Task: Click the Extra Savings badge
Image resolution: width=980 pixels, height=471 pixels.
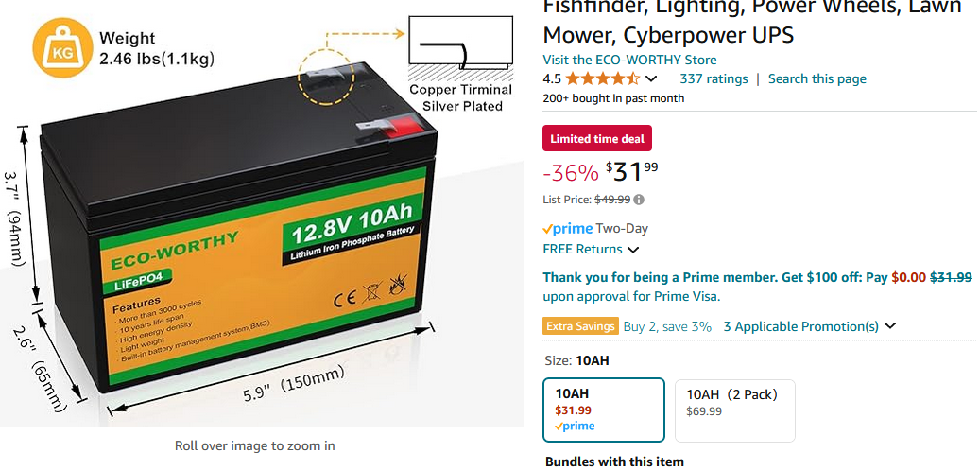Action: click(580, 326)
